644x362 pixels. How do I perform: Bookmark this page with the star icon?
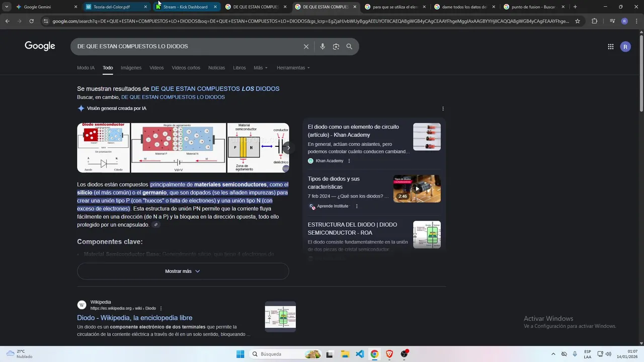pyautogui.click(x=578, y=21)
